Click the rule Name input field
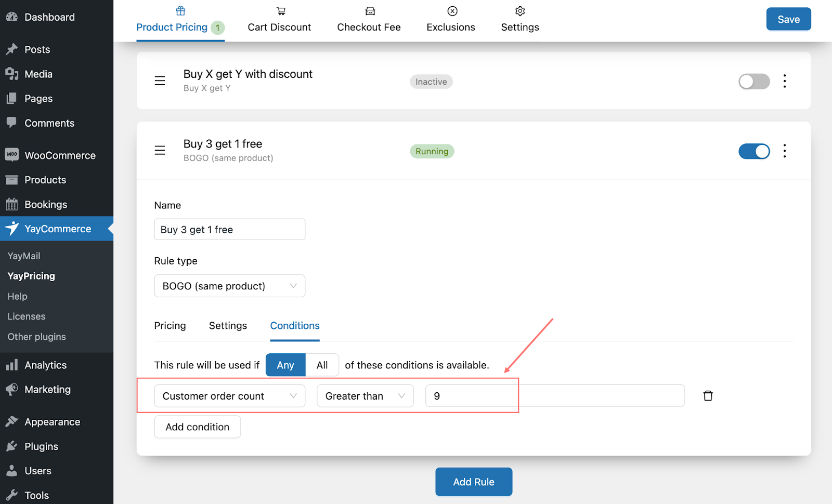This screenshot has width=832, height=504. click(229, 229)
